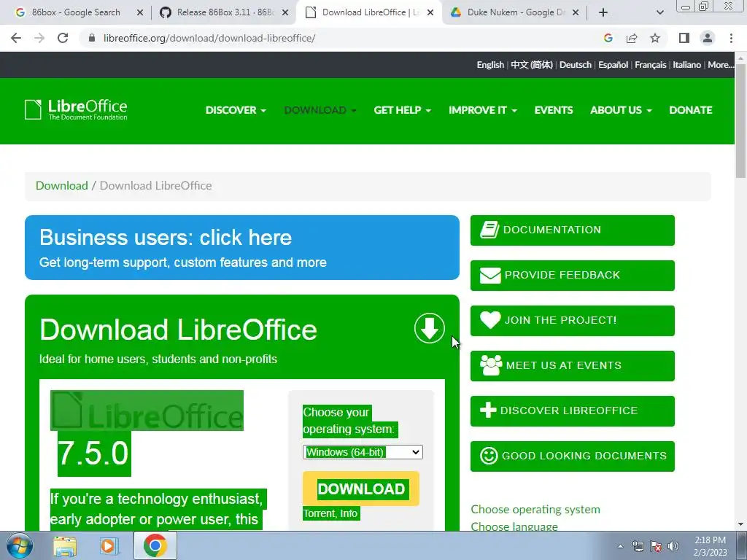Switch language to Deutsch
The image size is (747, 560).
pos(576,65)
